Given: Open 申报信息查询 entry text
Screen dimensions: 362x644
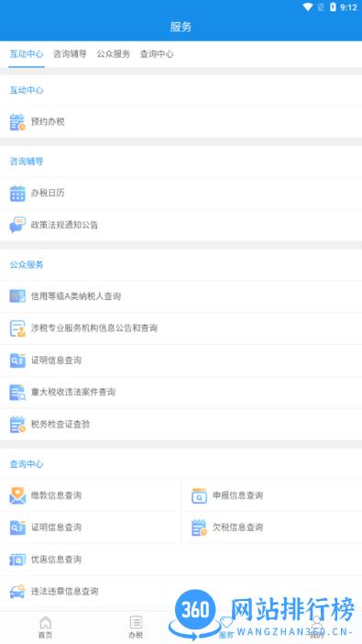Looking at the screenshot, I should coord(237,495).
